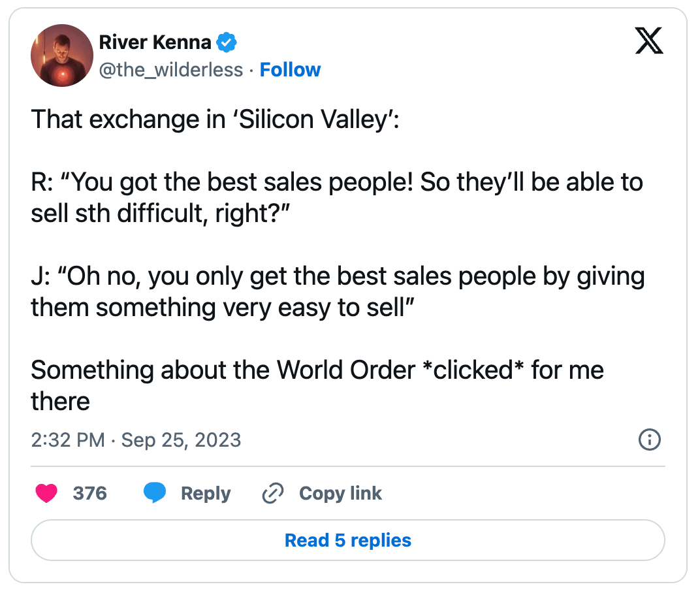Follow the tweet author

click(x=290, y=70)
